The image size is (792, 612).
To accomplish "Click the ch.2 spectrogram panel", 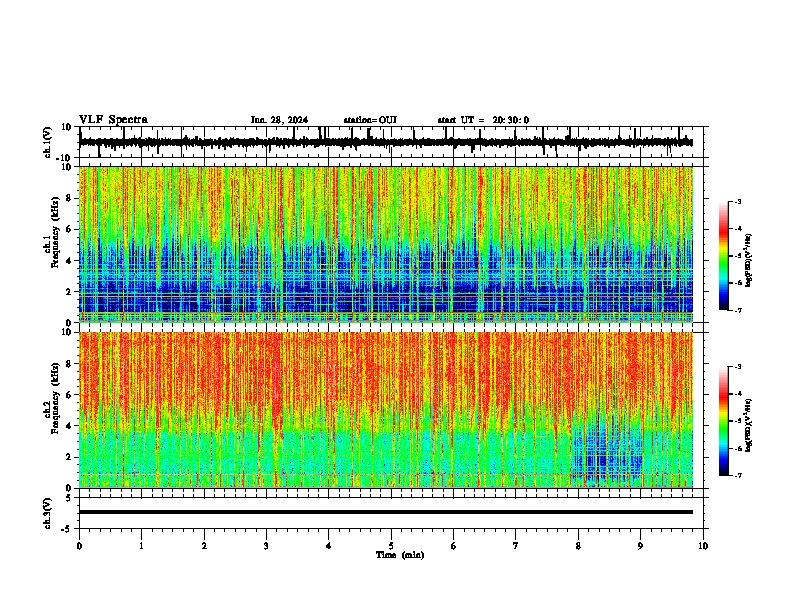I will point(386,410).
